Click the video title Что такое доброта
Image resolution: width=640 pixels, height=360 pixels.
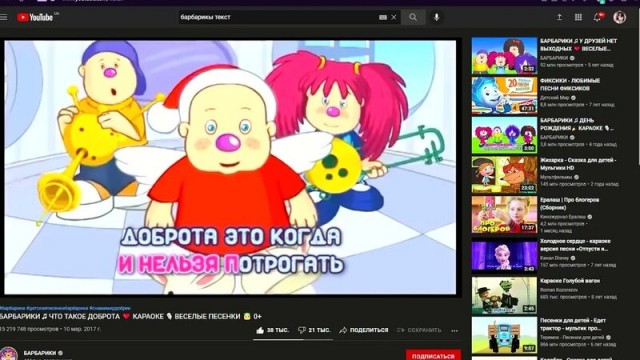131,316
